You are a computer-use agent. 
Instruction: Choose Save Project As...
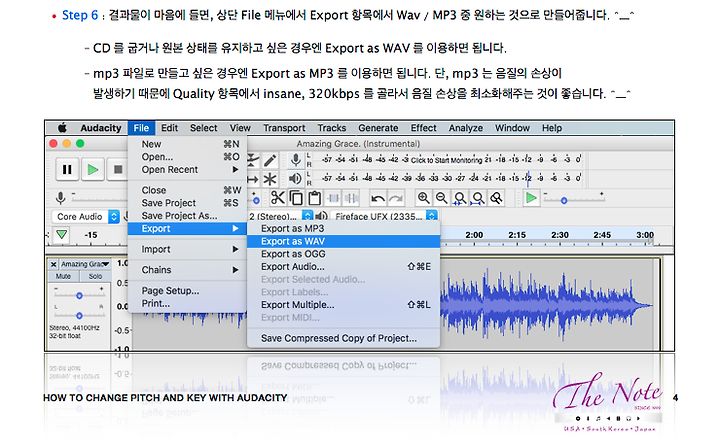pyautogui.click(x=187, y=215)
